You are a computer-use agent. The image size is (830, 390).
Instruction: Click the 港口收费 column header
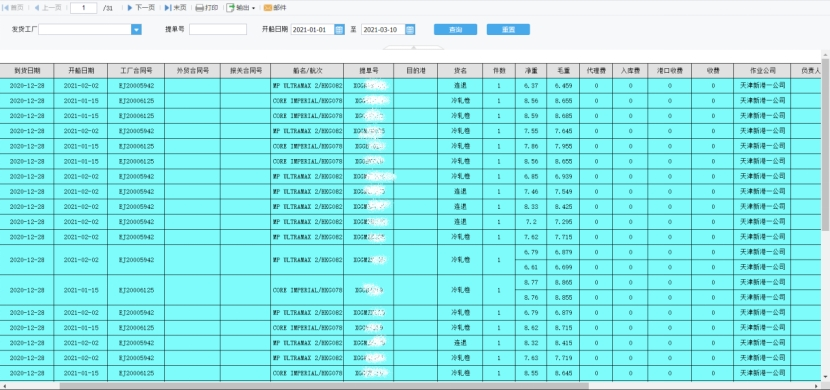pyautogui.click(x=670, y=70)
